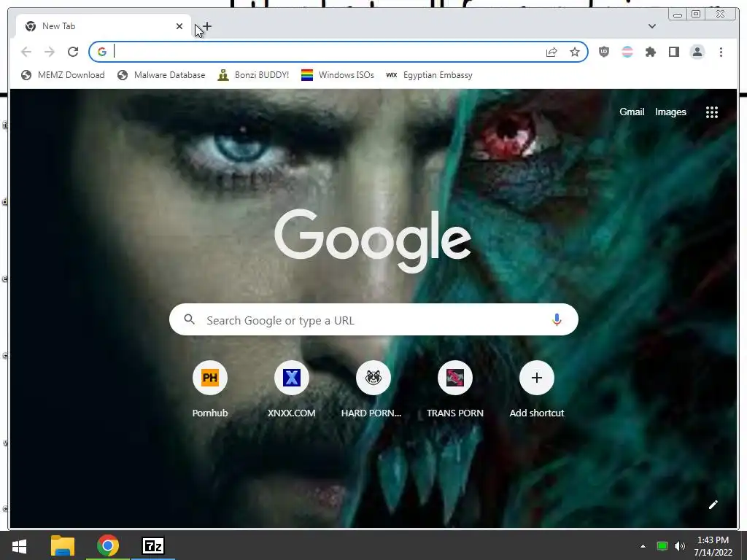Open the Windows Start menu
The width and height of the screenshot is (747, 560).
(x=20, y=545)
